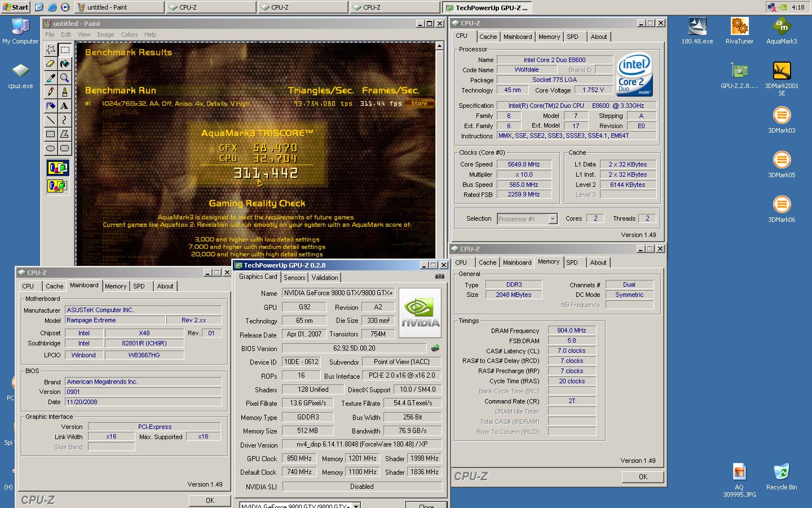
Task: Switch to Validation tab in GPU-Z
Action: click(325, 277)
